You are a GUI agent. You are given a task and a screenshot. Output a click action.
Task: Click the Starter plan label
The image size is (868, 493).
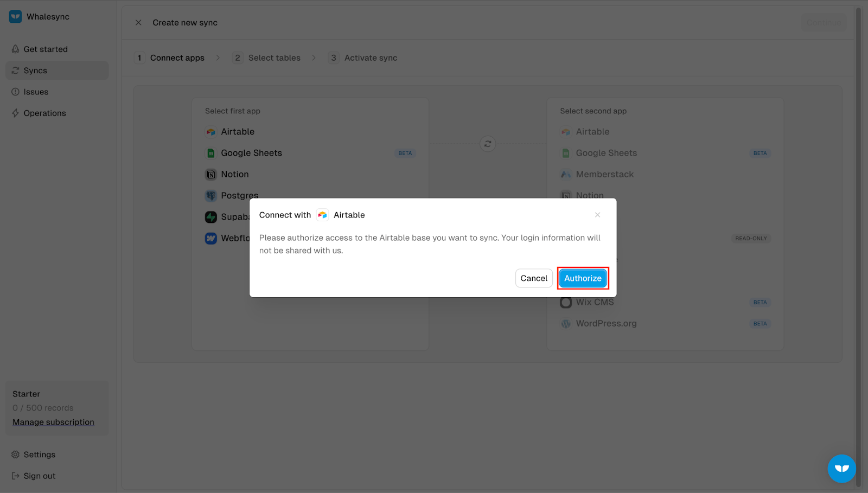tap(26, 394)
